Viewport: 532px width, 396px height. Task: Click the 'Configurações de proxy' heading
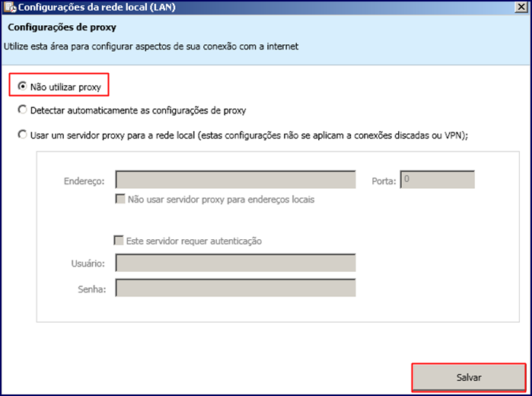62,27
